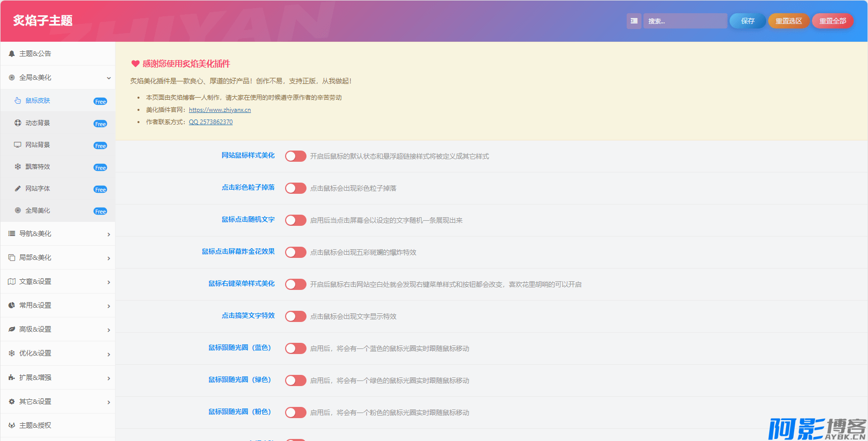
Task: Open the QQ 2573862370 contact link
Action: (211, 122)
